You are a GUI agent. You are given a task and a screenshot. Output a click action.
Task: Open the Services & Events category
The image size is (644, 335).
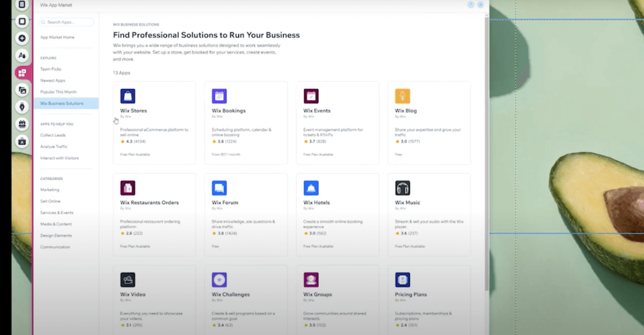tap(57, 213)
